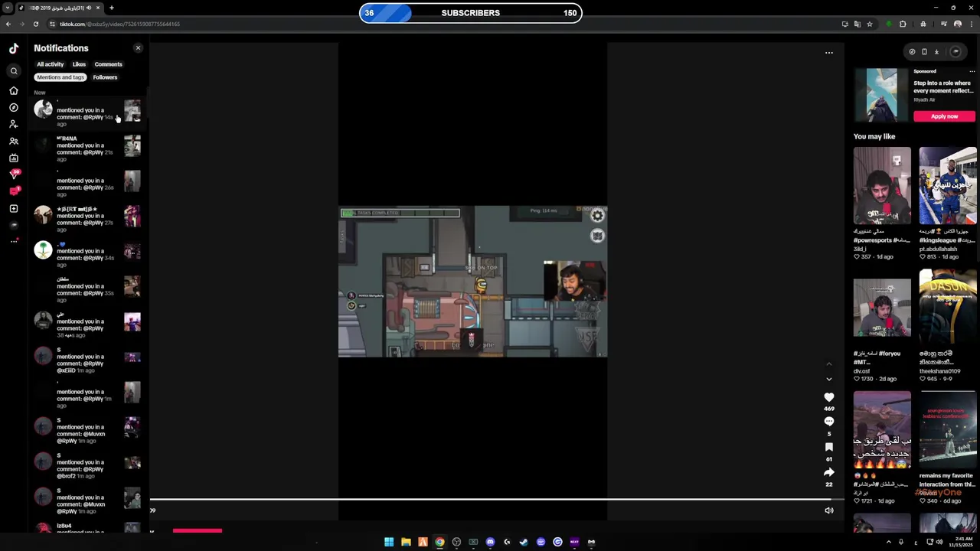This screenshot has width=980, height=551.
Task: Click the browser back arrow
Action: point(8,24)
